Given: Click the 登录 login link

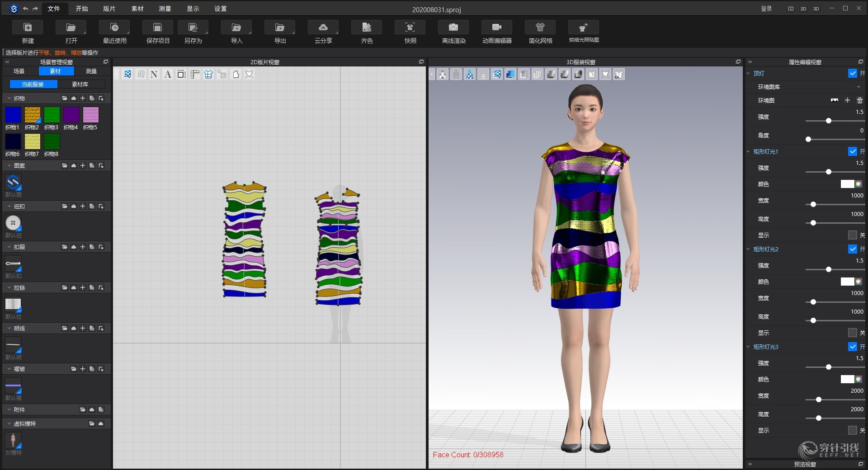Looking at the screenshot, I should 766,9.
